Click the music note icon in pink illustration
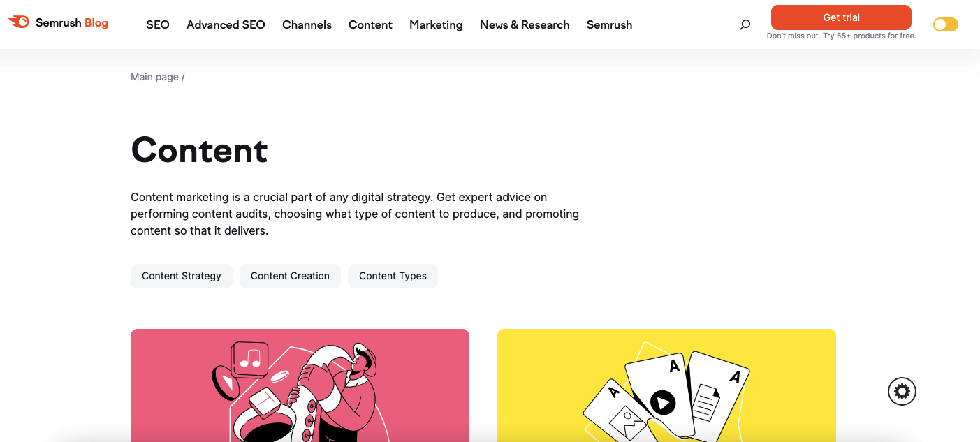Screen dimensions: 980x442 (250, 359)
